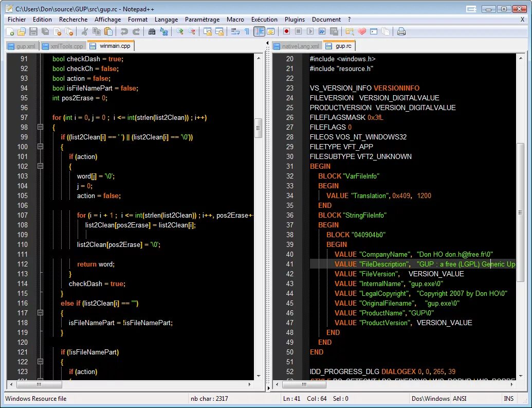Cut selection with the scissors icon
The image size is (532, 408).
click(x=84, y=31)
